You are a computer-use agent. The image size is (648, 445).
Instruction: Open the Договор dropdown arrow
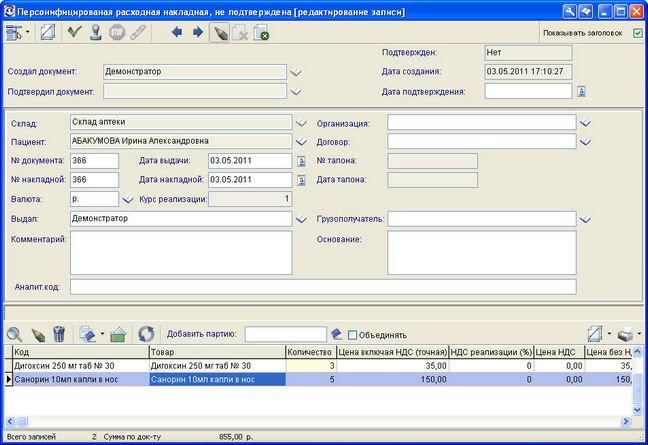click(585, 142)
